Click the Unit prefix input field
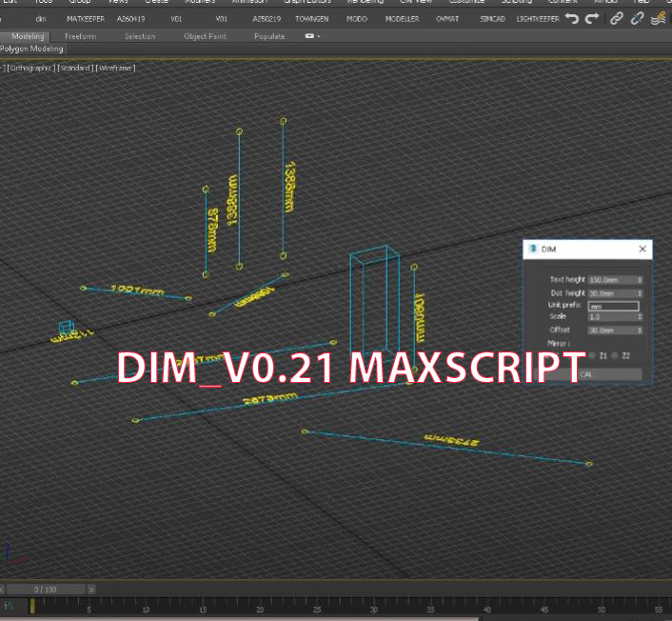The width and height of the screenshot is (672, 621). [613, 306]
